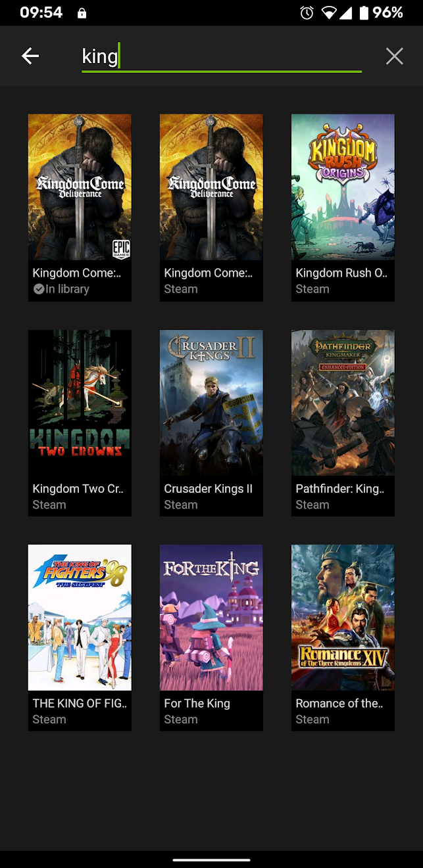Open Kingdom Come Deliverance Steam version cover
Screen dimensions: 423x868
[x=211, y=187]
